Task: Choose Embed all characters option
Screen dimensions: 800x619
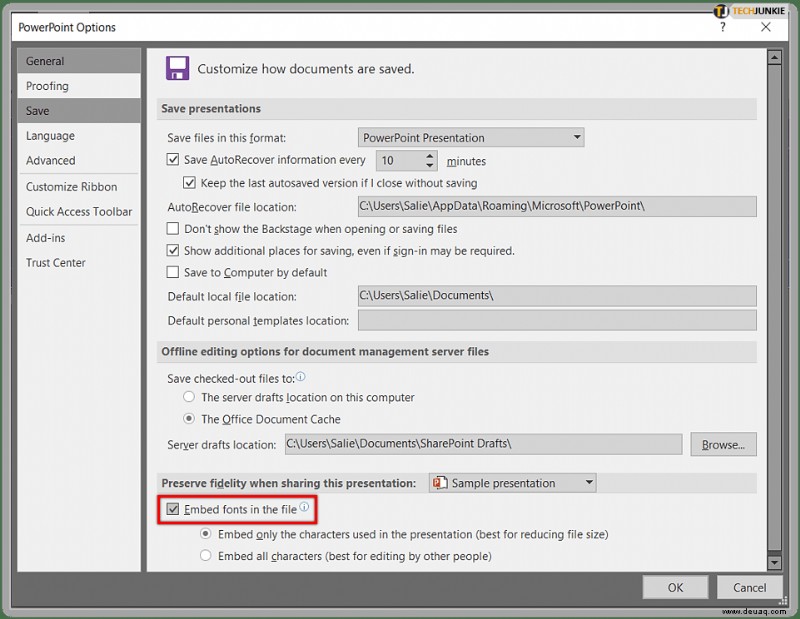Action: pos(206,555)
